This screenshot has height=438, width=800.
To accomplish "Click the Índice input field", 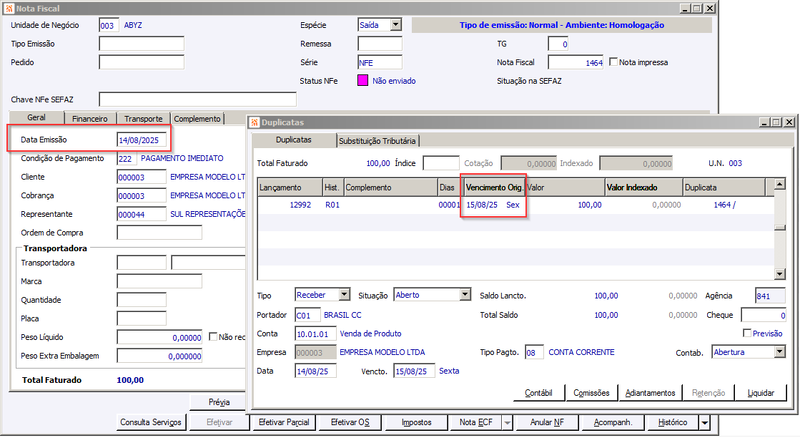I will coord(441,163).
